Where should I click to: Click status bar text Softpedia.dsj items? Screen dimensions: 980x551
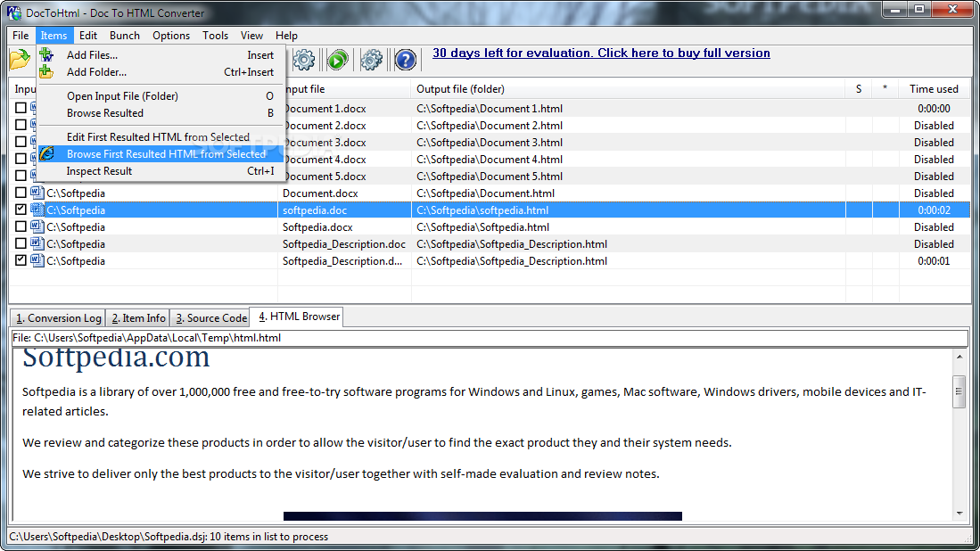click(169, 537)
